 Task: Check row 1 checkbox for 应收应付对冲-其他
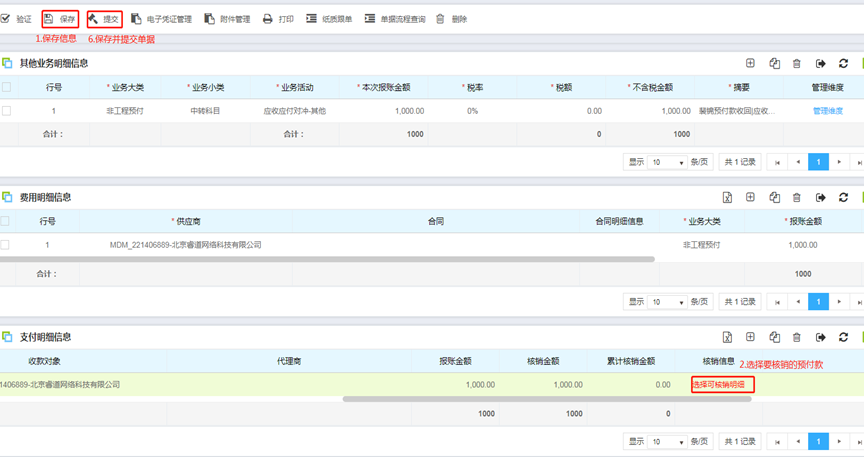(x=7, y=111)
